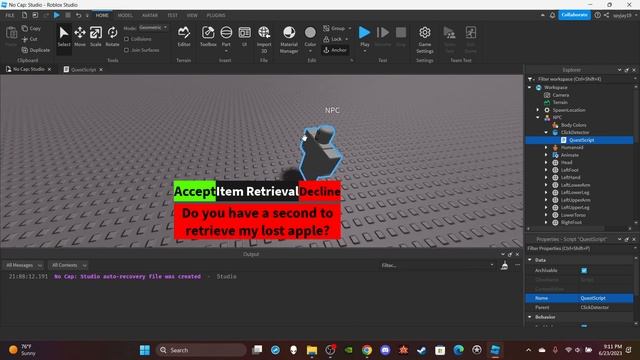The image size is (640, 360).
Task: Open the UI tools
Action: 244,36
